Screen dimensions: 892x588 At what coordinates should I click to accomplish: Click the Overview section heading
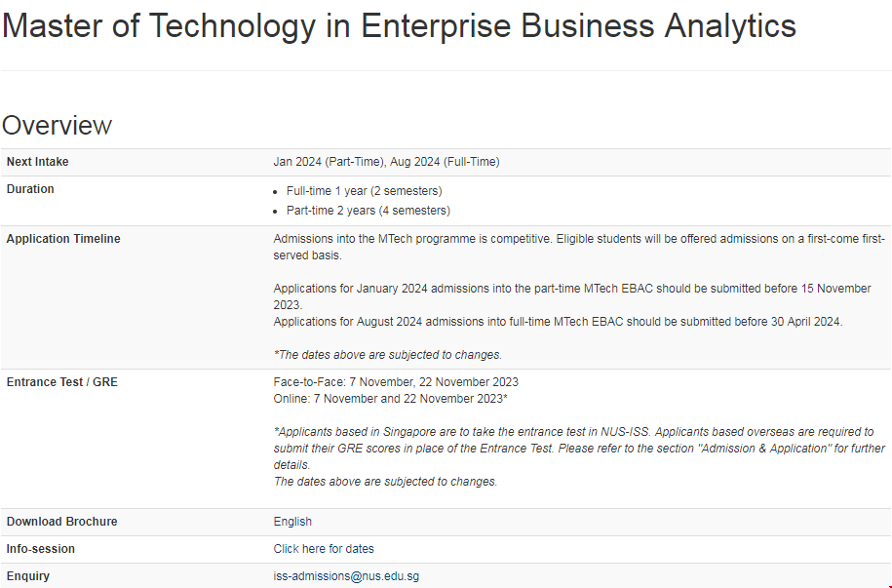click(x=58, y=126)
